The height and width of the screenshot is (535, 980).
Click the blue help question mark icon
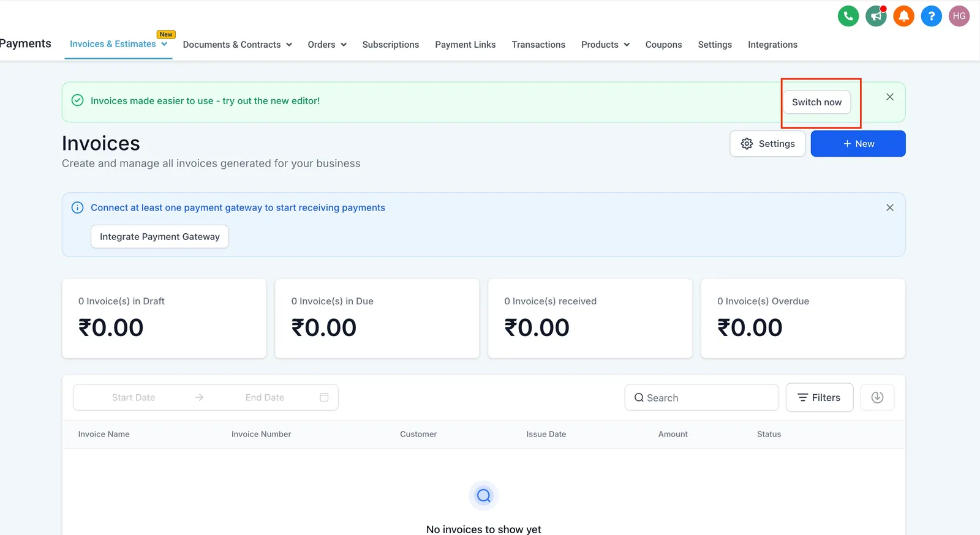931,16
